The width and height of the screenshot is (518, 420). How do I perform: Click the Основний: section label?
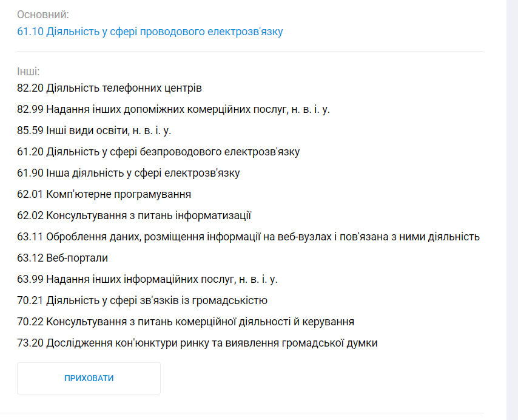click(x=43, y=15)
